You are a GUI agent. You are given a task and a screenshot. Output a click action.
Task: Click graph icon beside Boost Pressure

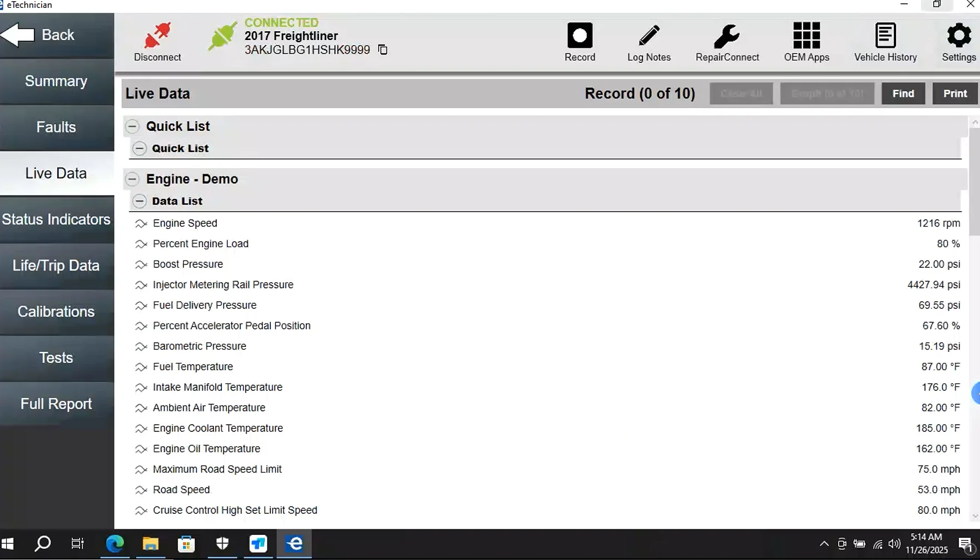tap(141, 264)
